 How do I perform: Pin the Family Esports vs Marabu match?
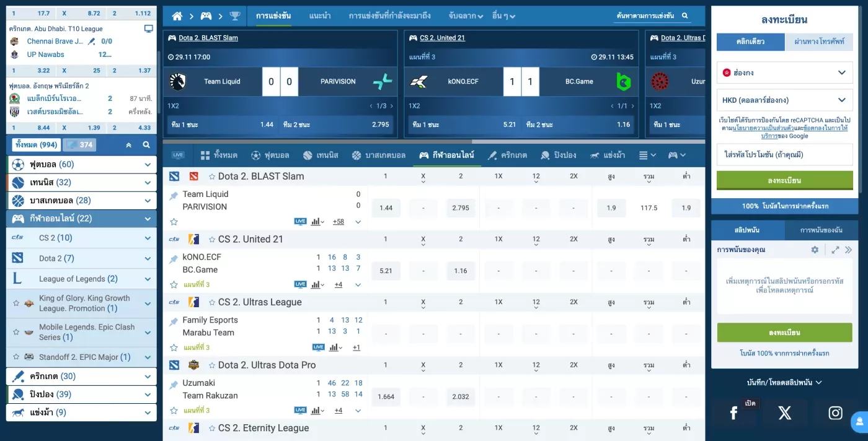(x=174, y=322)
